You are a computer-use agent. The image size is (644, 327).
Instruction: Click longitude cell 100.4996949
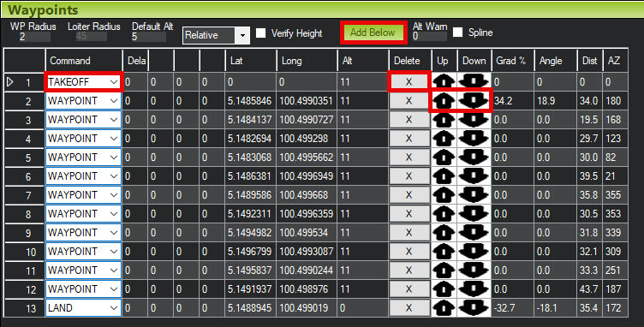pos(307,176)
